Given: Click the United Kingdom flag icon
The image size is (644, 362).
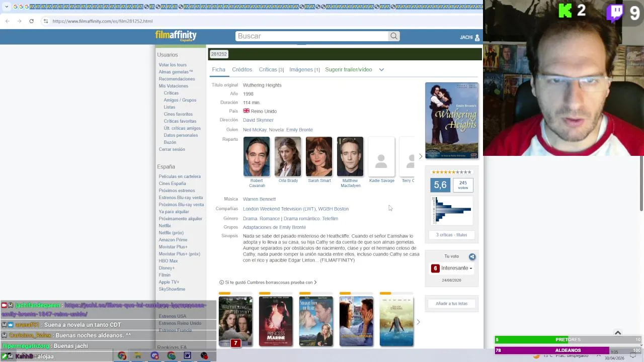Looking at the screenshot, I should (246, 111).
